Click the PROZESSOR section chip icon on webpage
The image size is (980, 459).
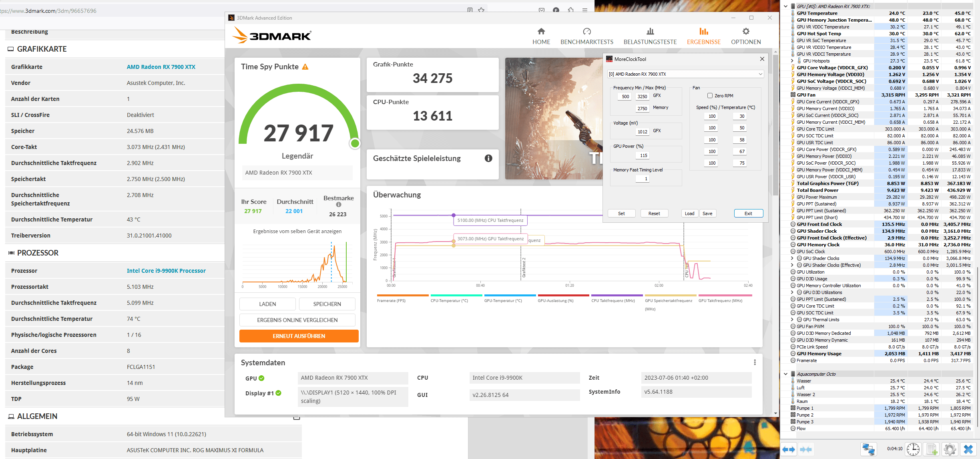(x=11, y=253)
